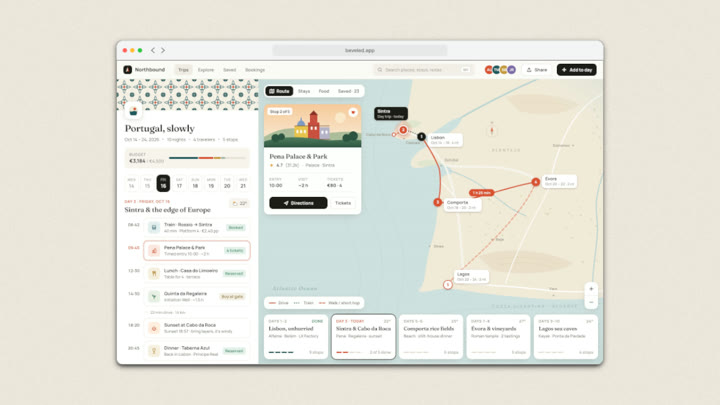Click the Sunset at Cabo da Roca icon
Viewport: 720px width, 405px height.
[154, 328]
